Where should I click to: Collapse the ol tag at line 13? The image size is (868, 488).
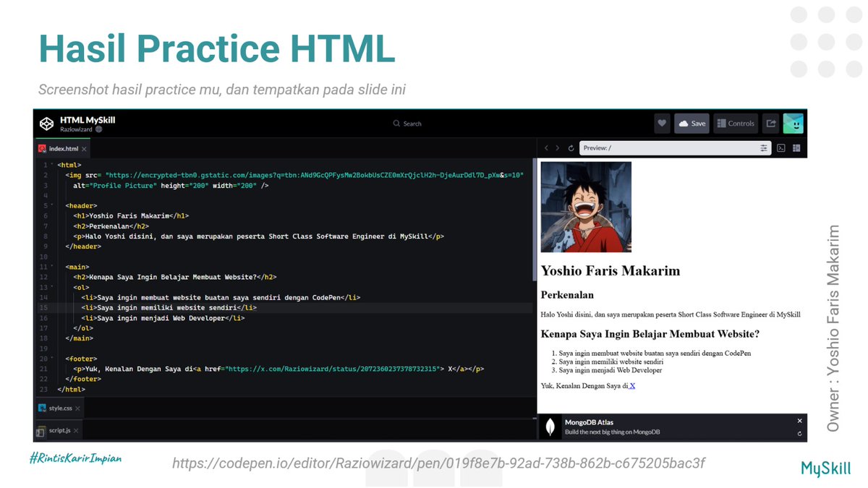(x=52, y=287)
